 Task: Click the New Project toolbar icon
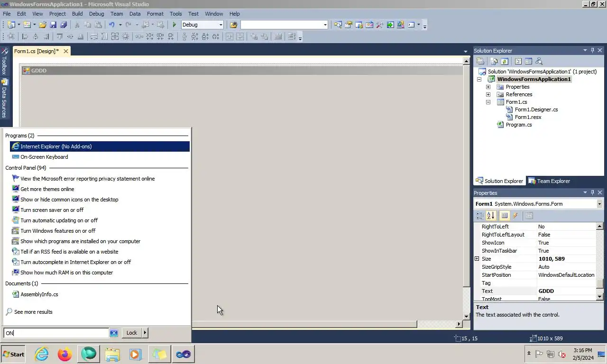11,25
